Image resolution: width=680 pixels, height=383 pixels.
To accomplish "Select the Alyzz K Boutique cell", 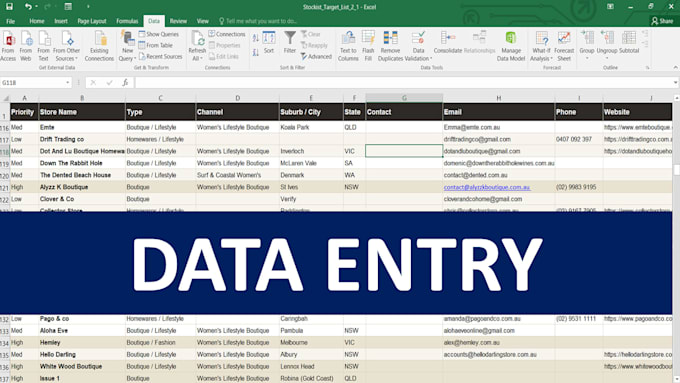I will point(82,187).
